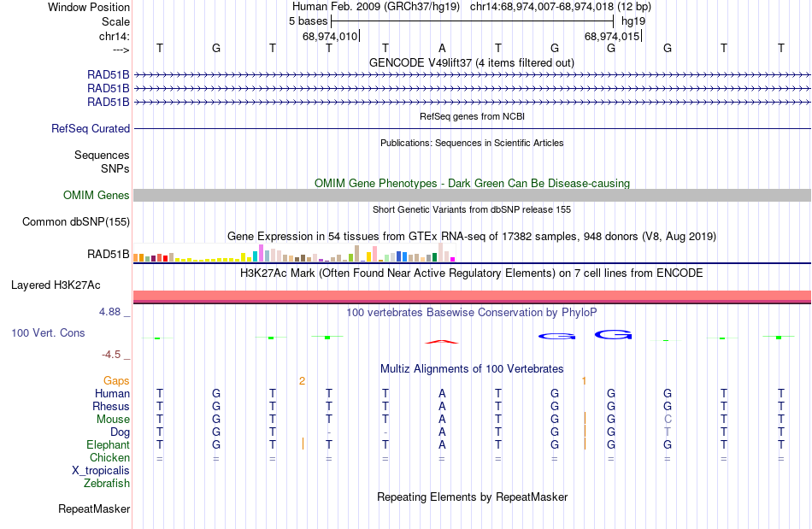Open 'Gene Expression in 54 tissues from GTEx' title
Image resolution: width=812 pixels, height=529 pixels.
[472, 236]
